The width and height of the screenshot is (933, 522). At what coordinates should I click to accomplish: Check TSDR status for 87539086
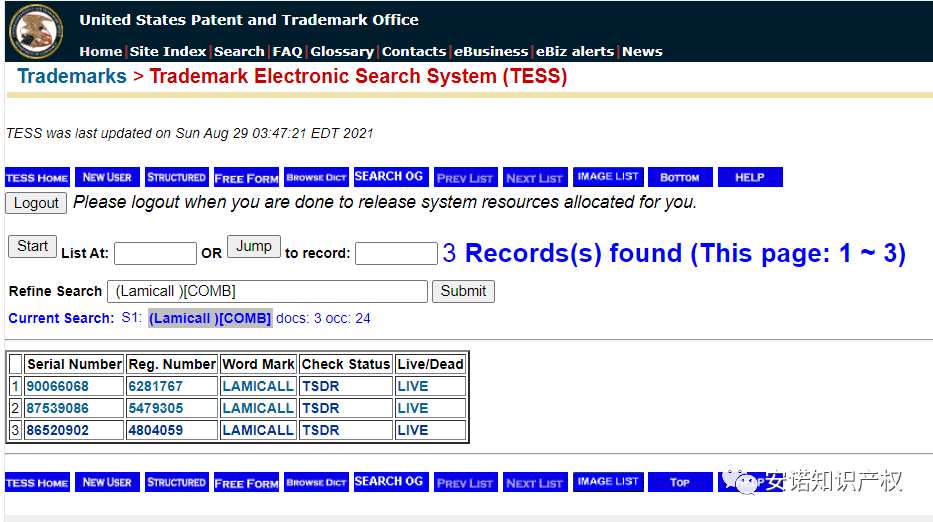pos(320,408)
